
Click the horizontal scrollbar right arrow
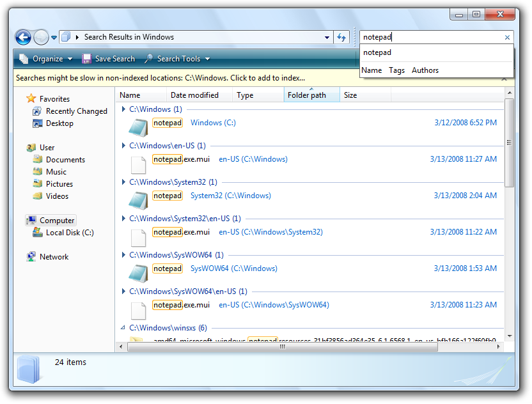[498, 346]
